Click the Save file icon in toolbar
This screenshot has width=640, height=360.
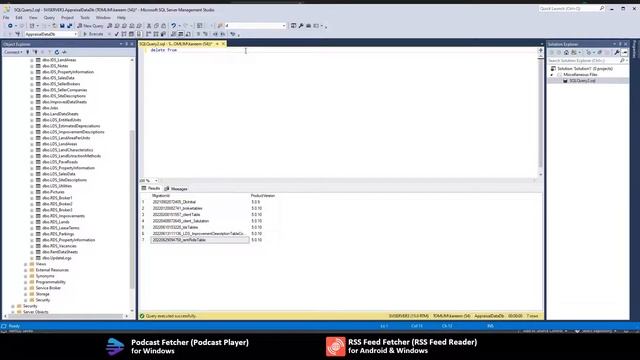[62, 26]
